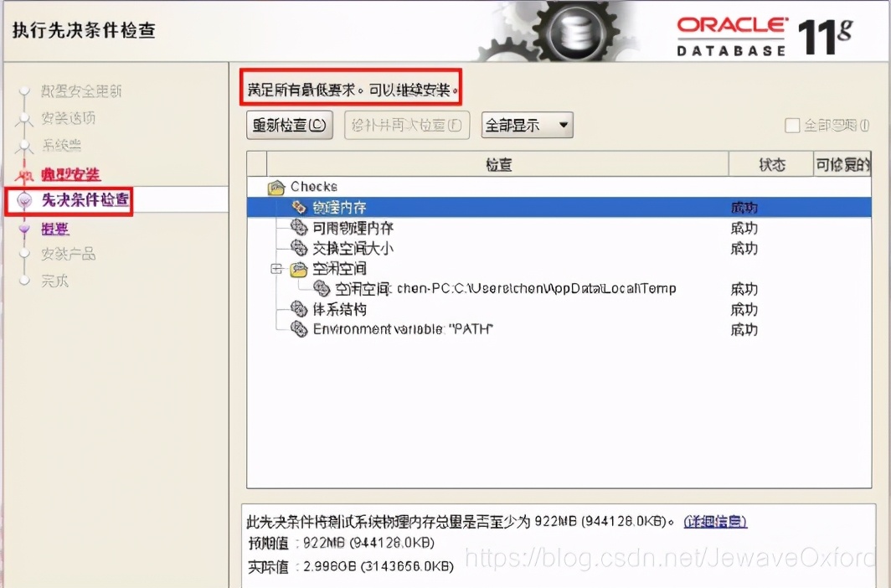Click the 配置安全更新 step
Screen dimensions: 891x588
(81, 91)
